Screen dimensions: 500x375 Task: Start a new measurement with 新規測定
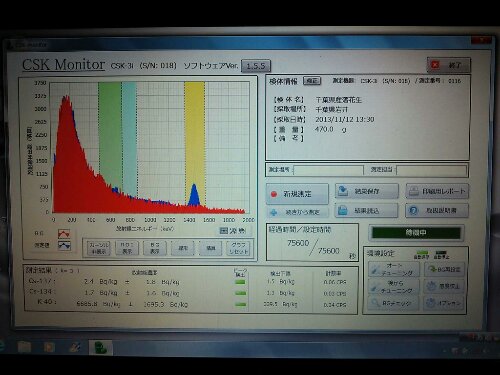click(297, 194)
